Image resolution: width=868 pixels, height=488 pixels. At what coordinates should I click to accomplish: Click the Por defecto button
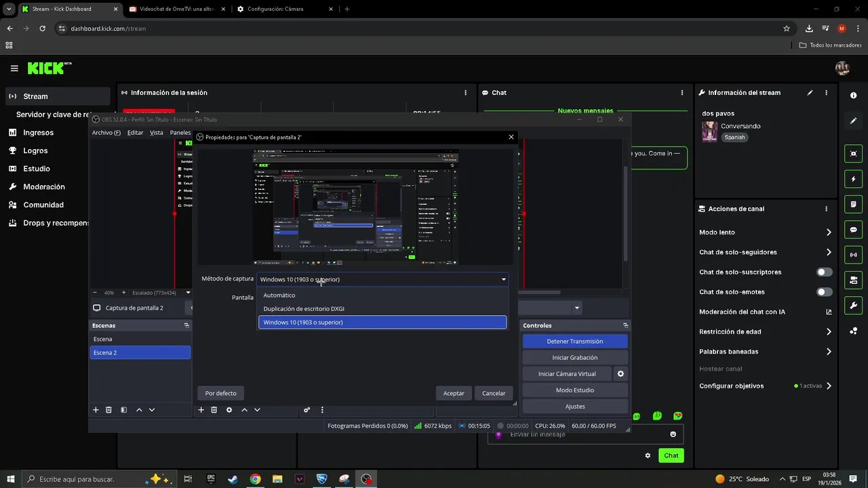pos(221,393)
